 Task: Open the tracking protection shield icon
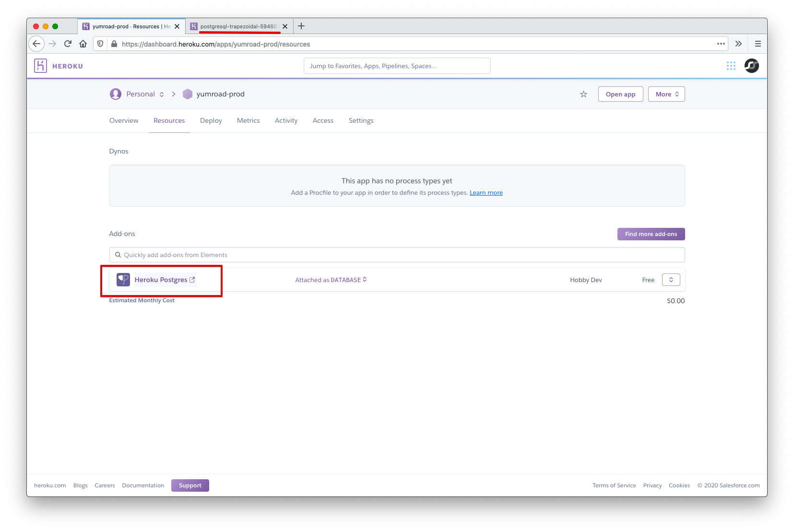[100, 44]
